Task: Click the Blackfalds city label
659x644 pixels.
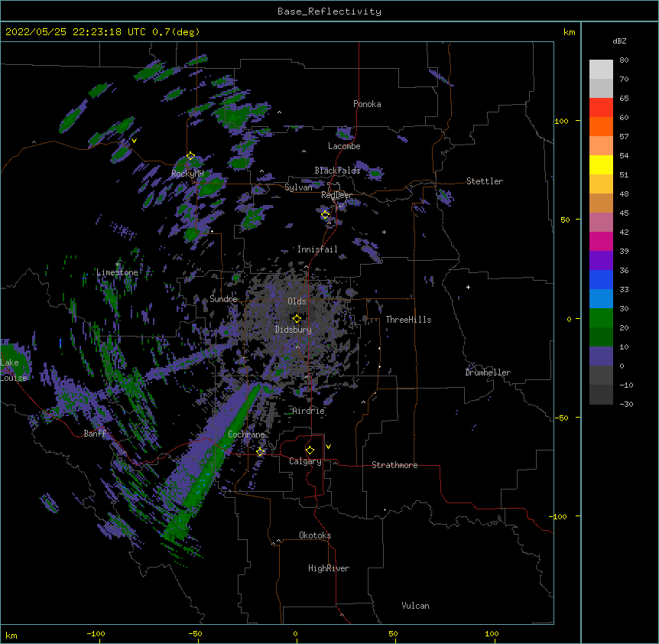Action: tap(337, 171)
